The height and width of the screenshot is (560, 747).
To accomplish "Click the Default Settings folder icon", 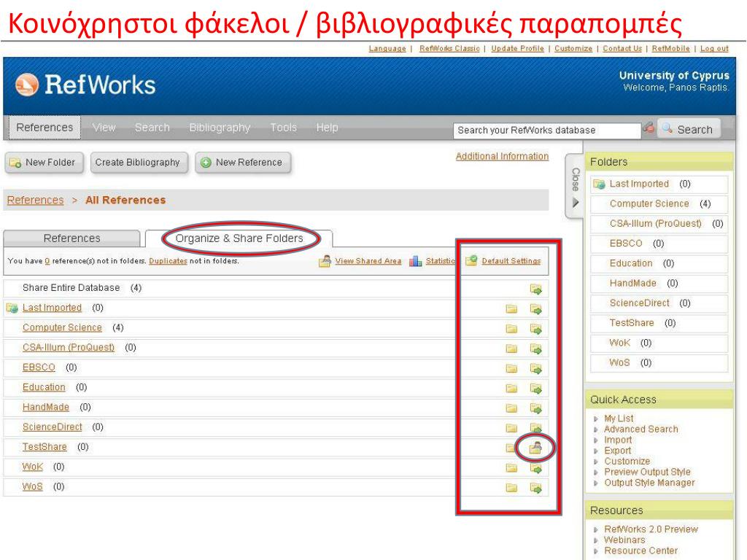I will click(x=471, y=260).
